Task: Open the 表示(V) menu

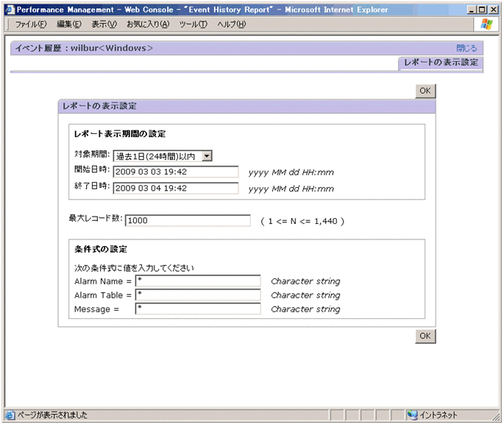Action: point(104,24)
